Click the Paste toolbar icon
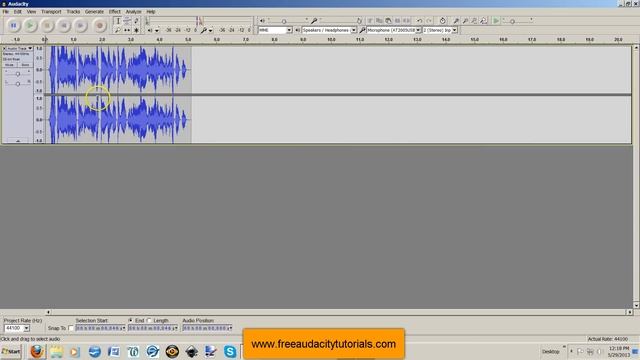This screenshot has width=640, height=360. pyautogui.click(x=388, y=21)
